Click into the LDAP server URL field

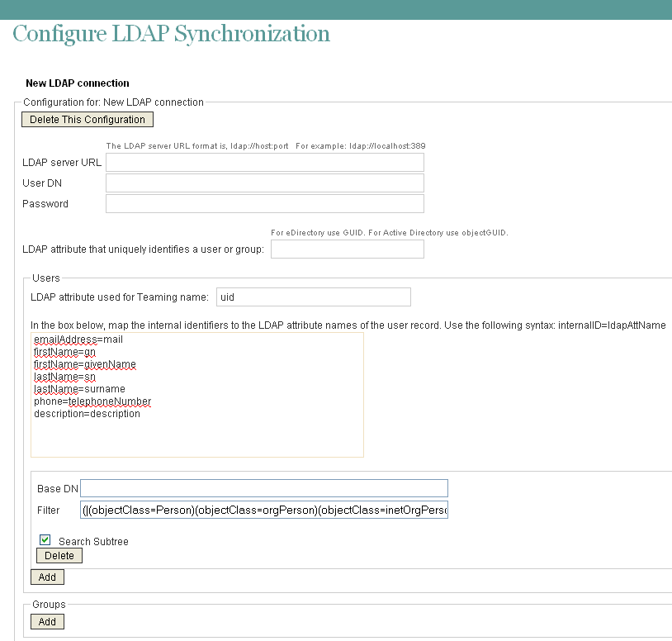(264, 162)
